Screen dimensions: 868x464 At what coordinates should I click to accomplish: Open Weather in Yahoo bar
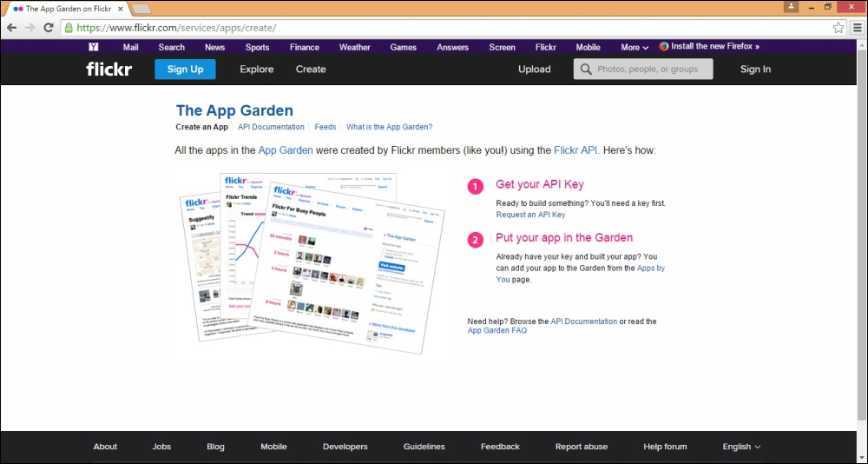(x=355, y=47)
